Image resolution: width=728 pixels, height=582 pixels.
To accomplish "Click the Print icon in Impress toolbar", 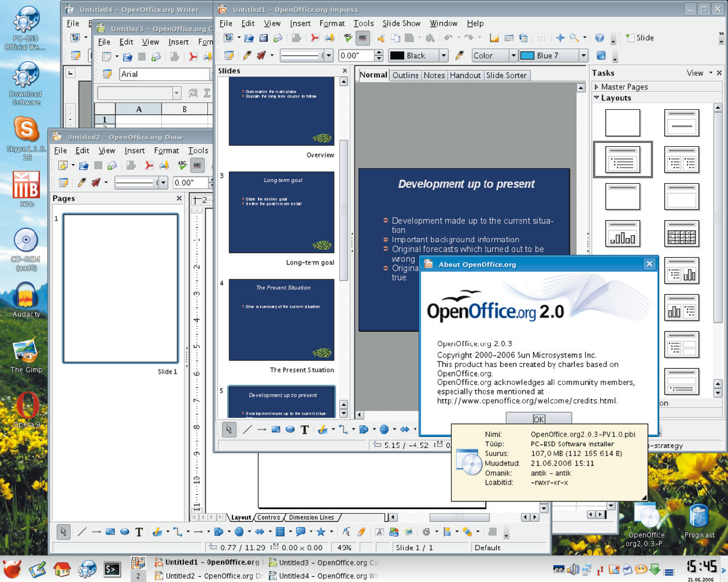I will (330, 38).
